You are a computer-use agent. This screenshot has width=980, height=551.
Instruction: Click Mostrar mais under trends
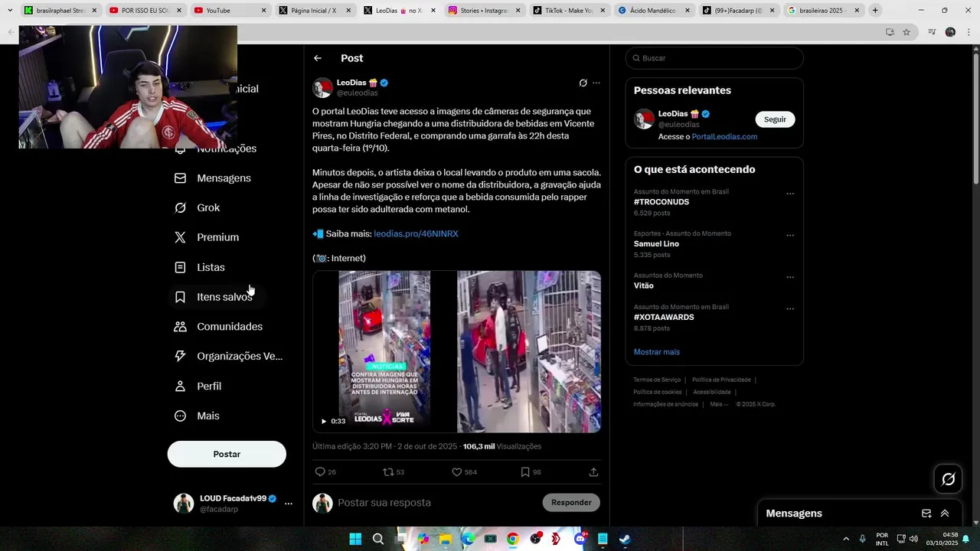coord(657,352)
